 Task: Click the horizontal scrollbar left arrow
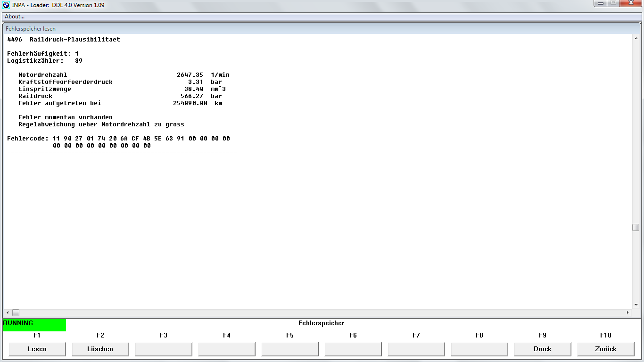pos(7,313)
